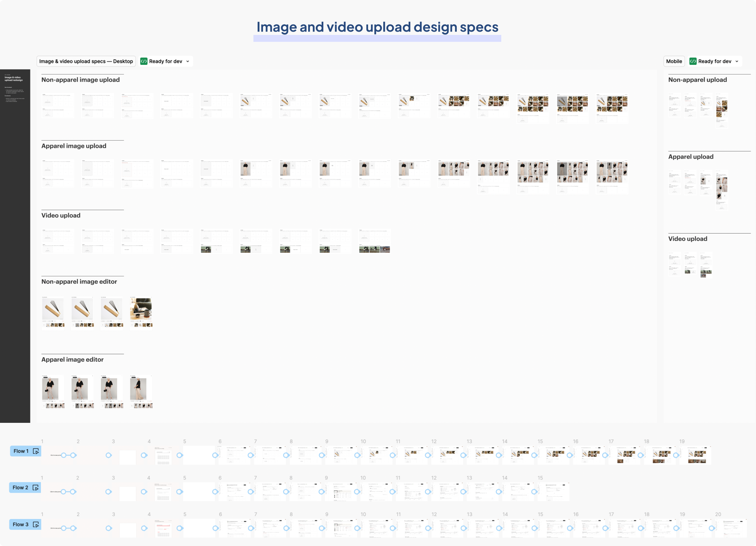Expand the Mobile Ready for dev chevron
Image resolution: width=756 pixels, height=546 pixels.
pos(737,61)
